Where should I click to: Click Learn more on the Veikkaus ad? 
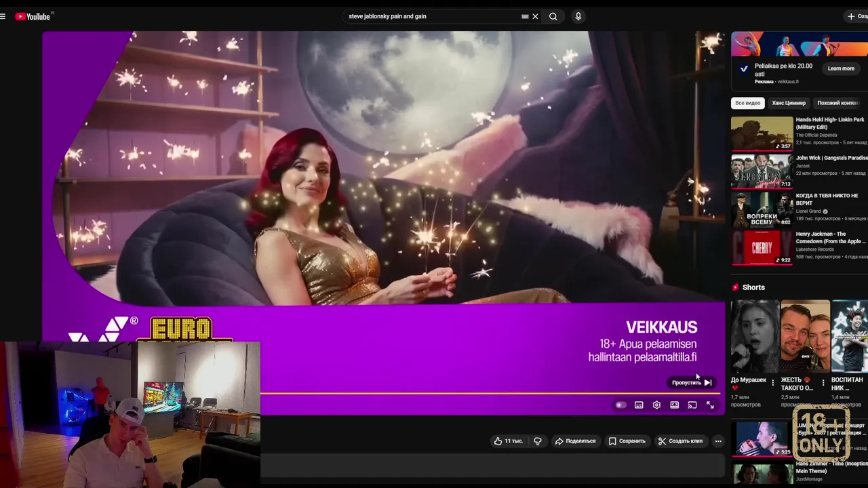841,68
